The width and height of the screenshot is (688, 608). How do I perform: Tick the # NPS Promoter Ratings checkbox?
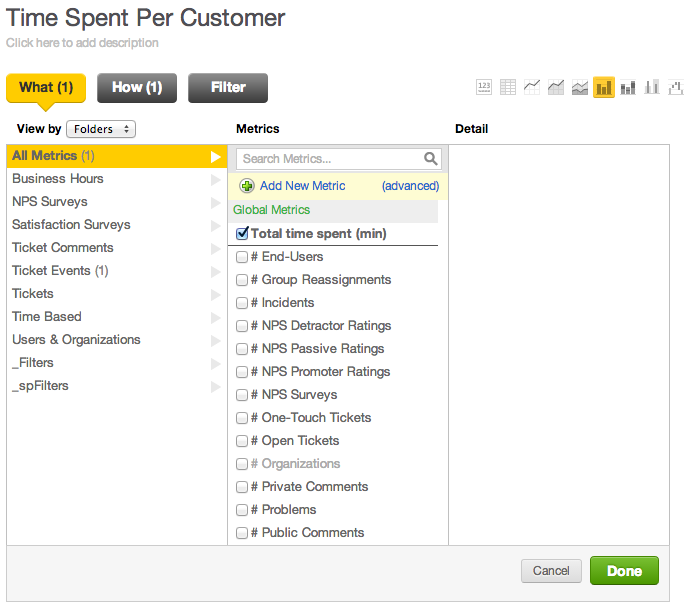(242, 372)
